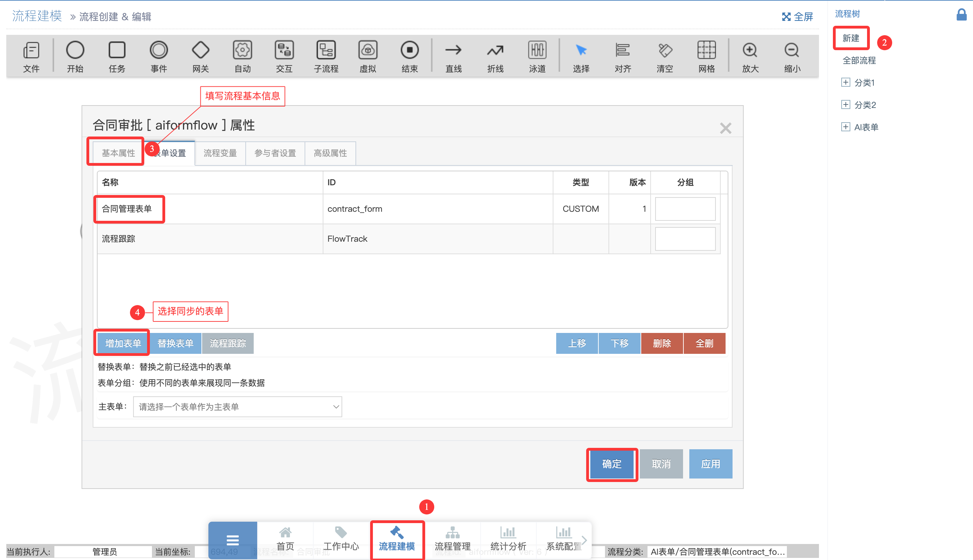Switch to the 基本属性 tab
Image resolution: width=973 pixels, height=560 pixels.
118,153
